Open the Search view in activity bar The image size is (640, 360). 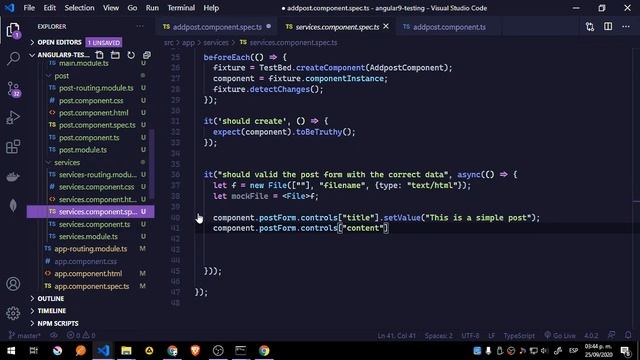pyautogui.click(x=13, y=59)
